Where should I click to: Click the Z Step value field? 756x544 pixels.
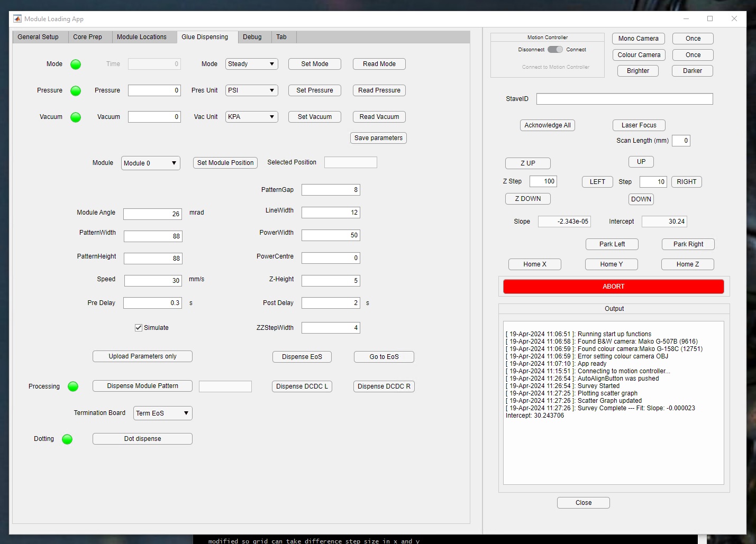[x=543, y=181]
